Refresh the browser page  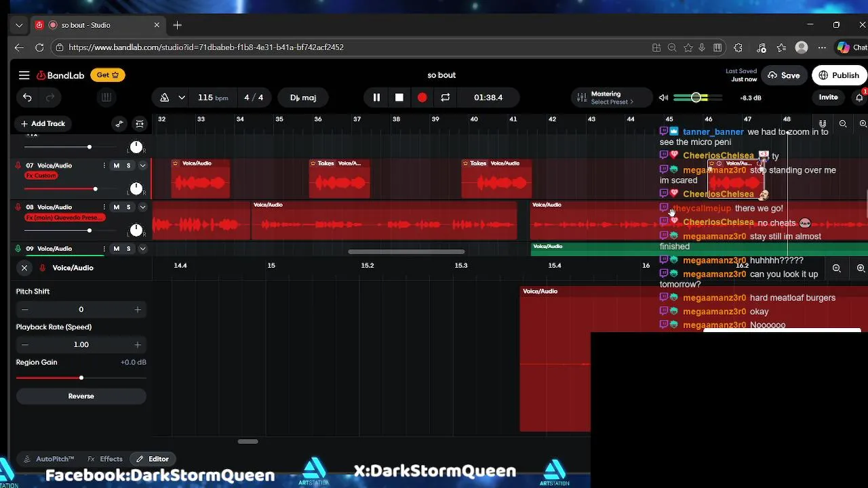point(39,47)
